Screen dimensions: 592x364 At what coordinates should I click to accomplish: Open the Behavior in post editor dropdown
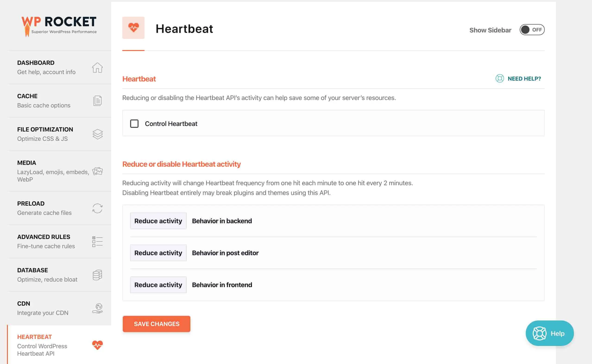coord(158,253)
